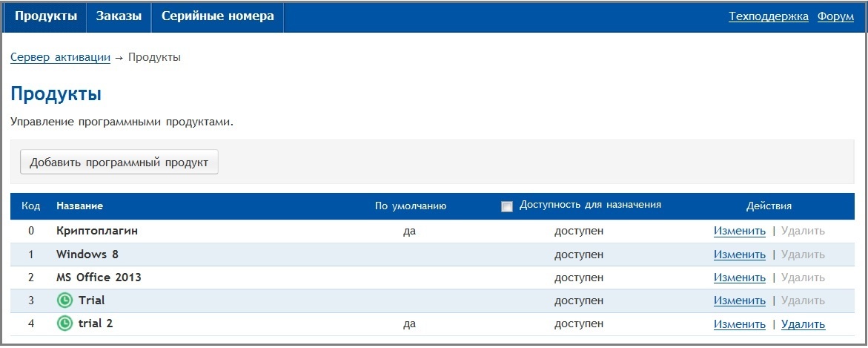Click Изменить for MS Office 2013
Image resolution: width=868 pixels, height=348 pixels.
tap(739, 278)
